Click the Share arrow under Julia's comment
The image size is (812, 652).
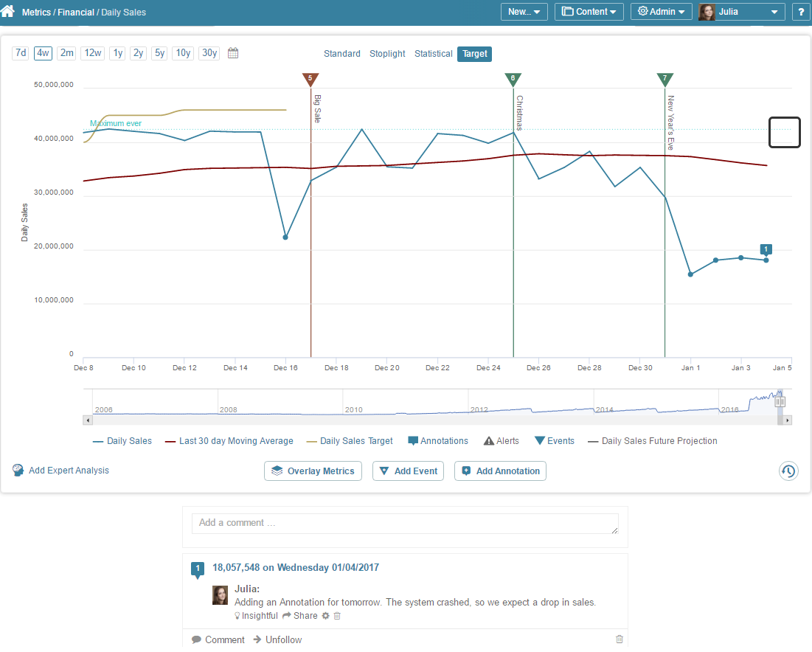tap(299, 615)
